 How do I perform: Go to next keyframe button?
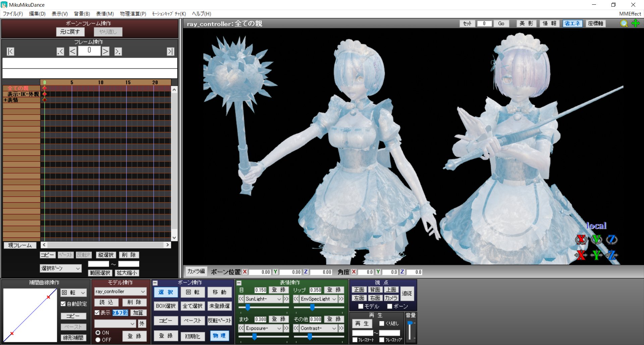118,51
